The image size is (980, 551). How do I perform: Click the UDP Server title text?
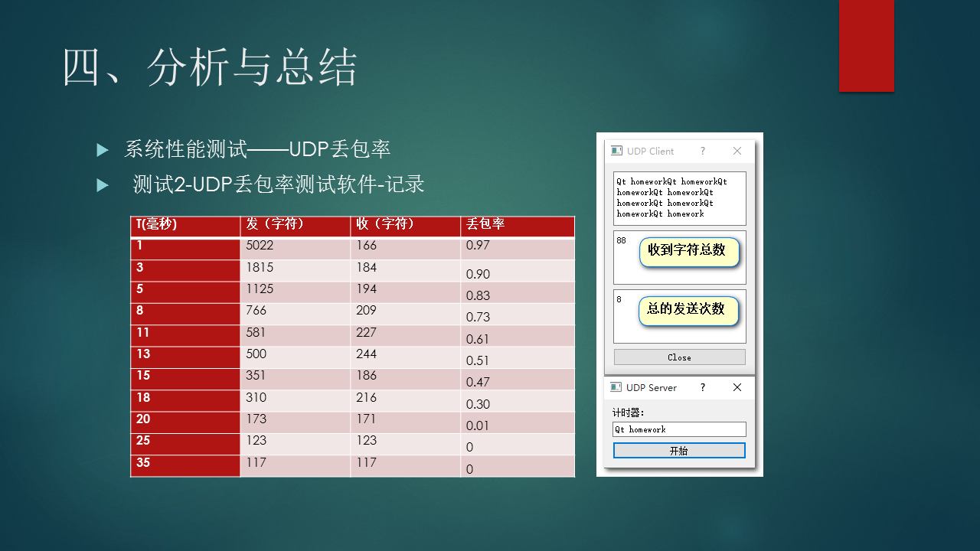click(x=652, y=387)
